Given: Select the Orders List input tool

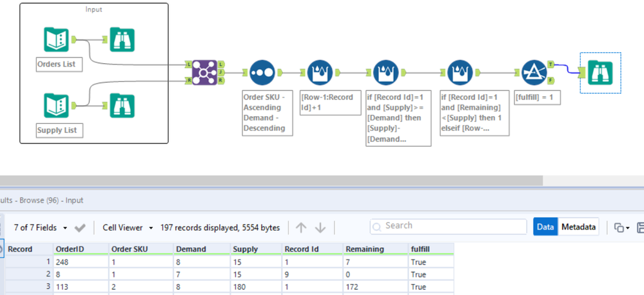Looking at the screenshot, I should coord(56,39).
